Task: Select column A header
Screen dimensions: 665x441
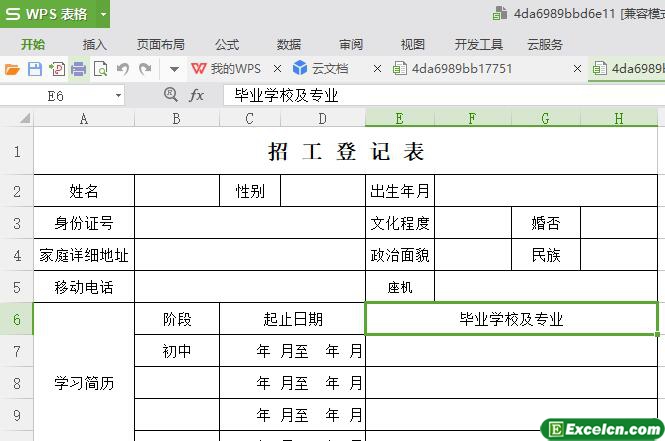Action: pyautogui.click(x=84, y=119)
